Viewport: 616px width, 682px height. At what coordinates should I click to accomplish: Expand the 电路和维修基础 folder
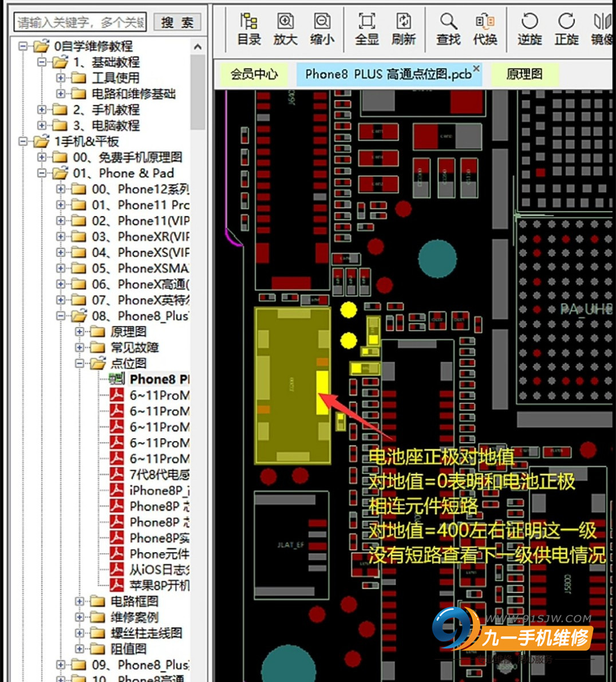click(61, 93)
